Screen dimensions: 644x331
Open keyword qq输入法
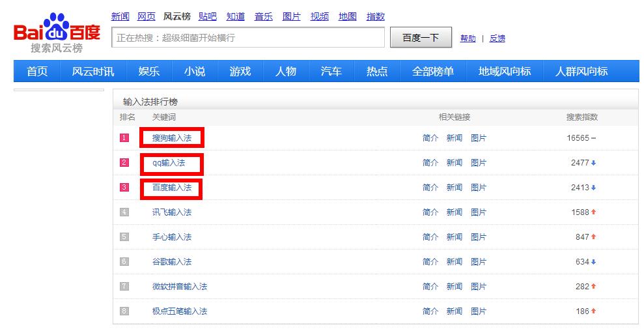tap(169, 163)
